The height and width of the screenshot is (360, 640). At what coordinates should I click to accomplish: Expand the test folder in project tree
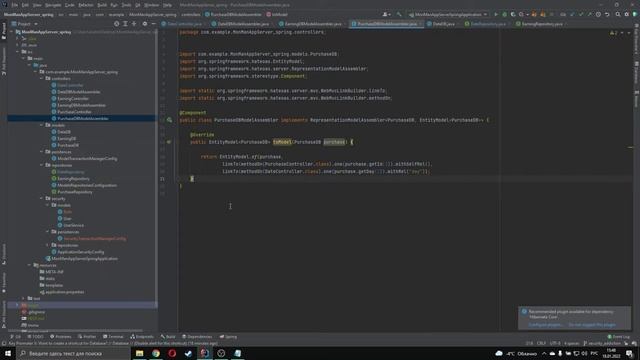click(23, 298)
